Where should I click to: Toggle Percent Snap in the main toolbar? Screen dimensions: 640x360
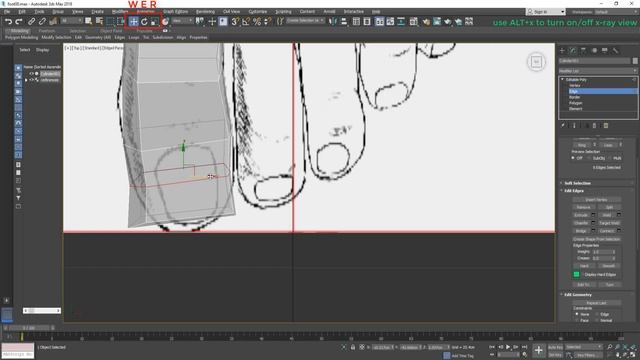click(257, 22)
